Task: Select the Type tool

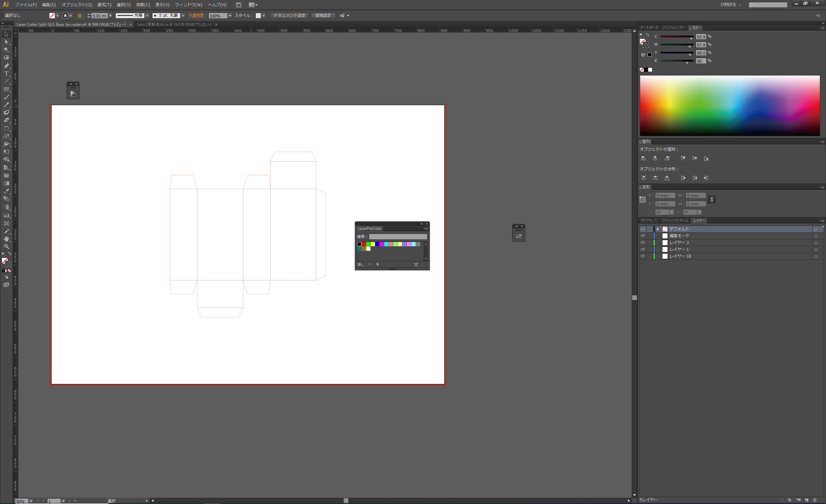Action: coord(6,74)
